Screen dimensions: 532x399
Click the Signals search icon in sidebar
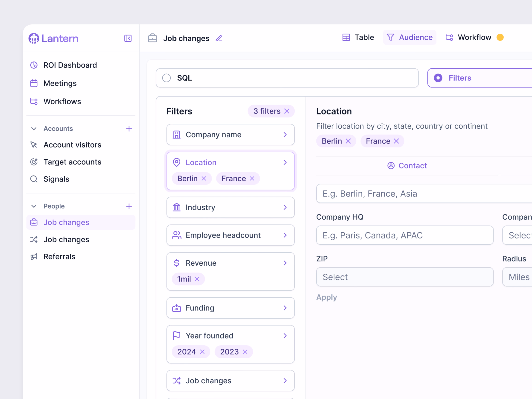(x=34, y=179)
